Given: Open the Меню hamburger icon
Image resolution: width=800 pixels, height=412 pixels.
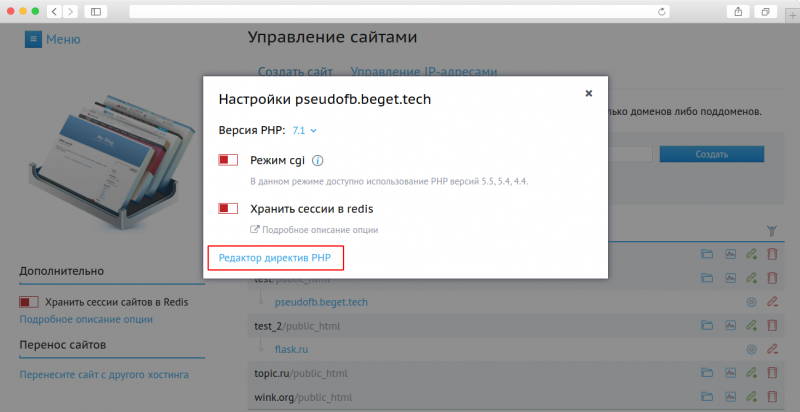Looking at the screenshot, I should pyautogui.click(x=33, y=39).
